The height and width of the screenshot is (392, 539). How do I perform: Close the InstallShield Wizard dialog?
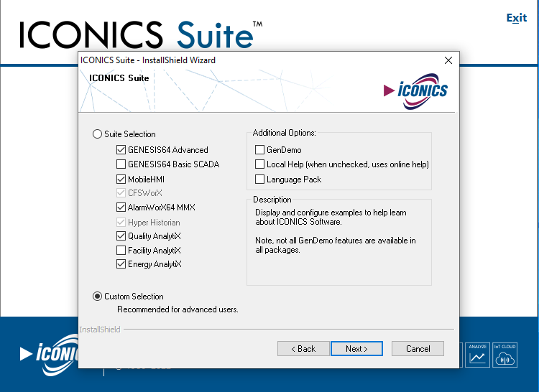pyautogui.click(x=448, y=60)
